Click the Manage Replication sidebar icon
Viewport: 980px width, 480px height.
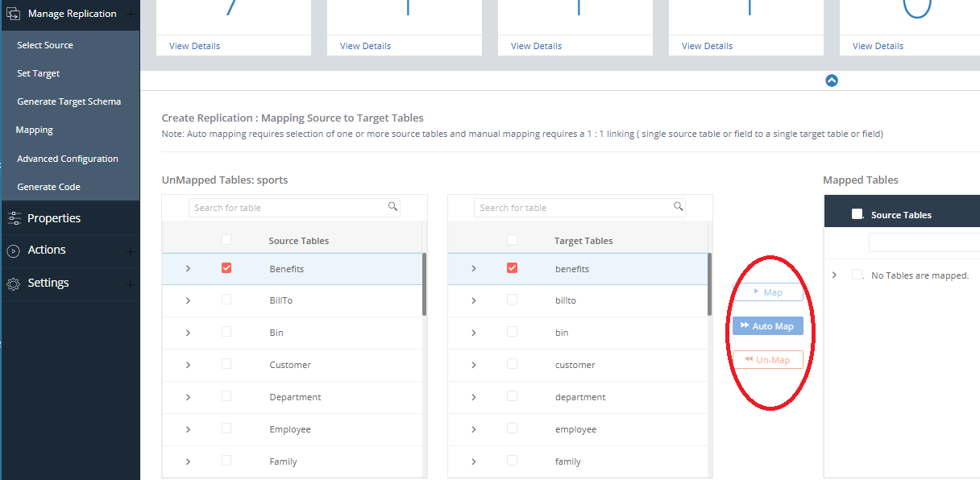pos(13,14)
